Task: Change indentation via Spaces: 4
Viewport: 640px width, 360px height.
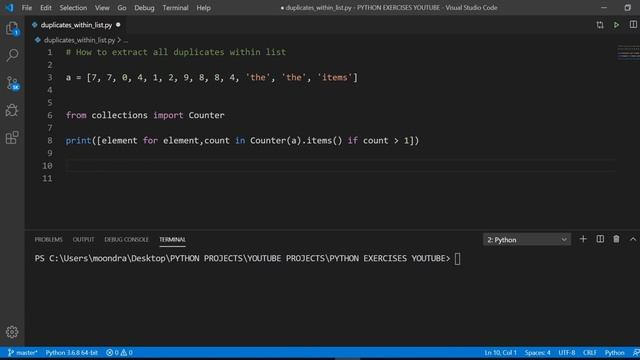Action: [537, 353]
